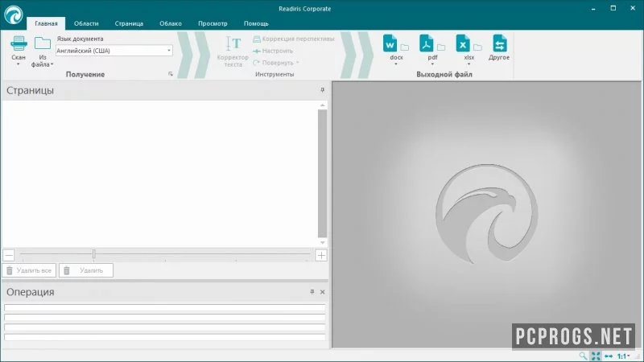
Task: Click the Повернуть rotate tool
Action: (x=273, y=63)
